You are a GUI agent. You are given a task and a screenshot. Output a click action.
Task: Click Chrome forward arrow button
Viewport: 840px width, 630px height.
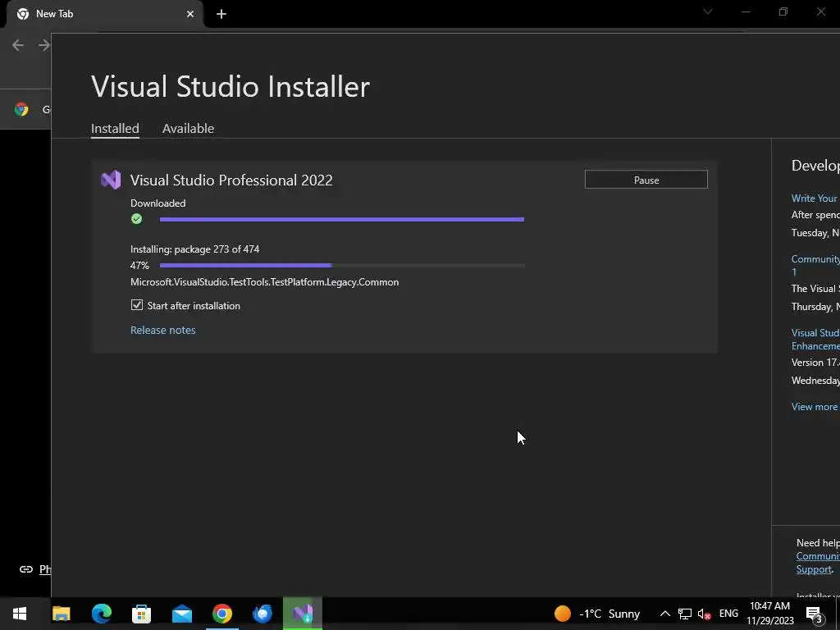click(x=44, y=45)
